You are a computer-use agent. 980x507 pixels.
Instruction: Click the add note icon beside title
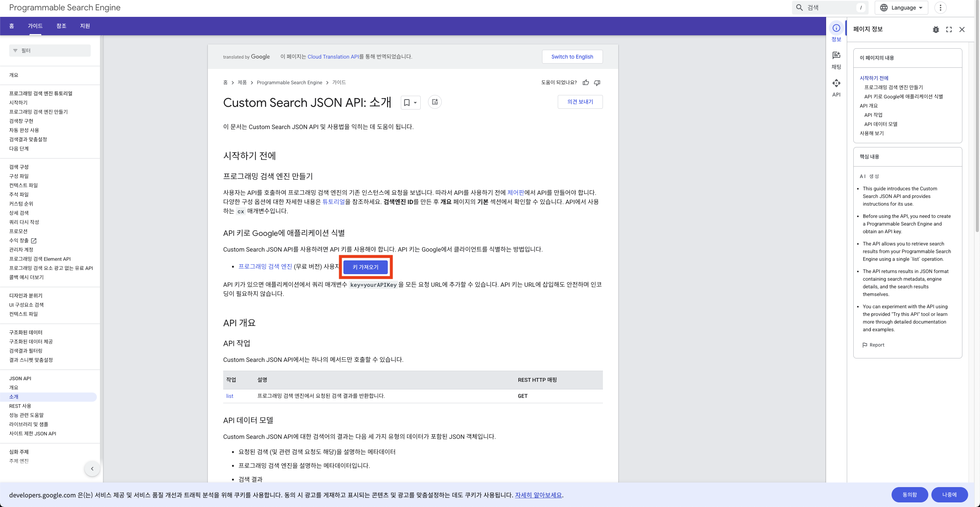434,102
